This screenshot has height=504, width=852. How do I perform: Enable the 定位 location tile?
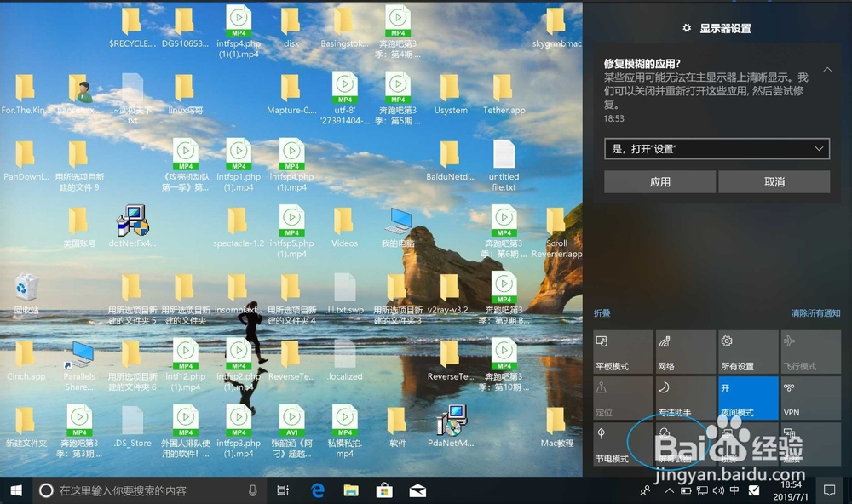(623, 398)
